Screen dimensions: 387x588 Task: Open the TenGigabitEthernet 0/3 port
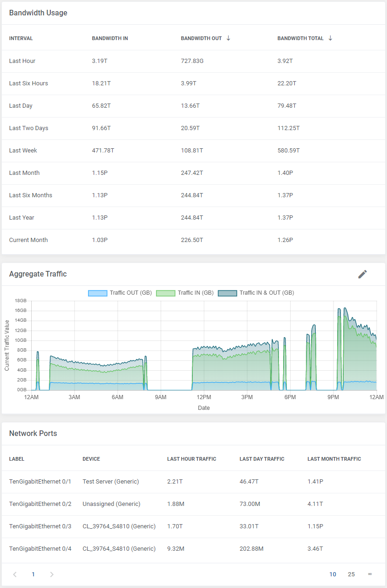40,526
